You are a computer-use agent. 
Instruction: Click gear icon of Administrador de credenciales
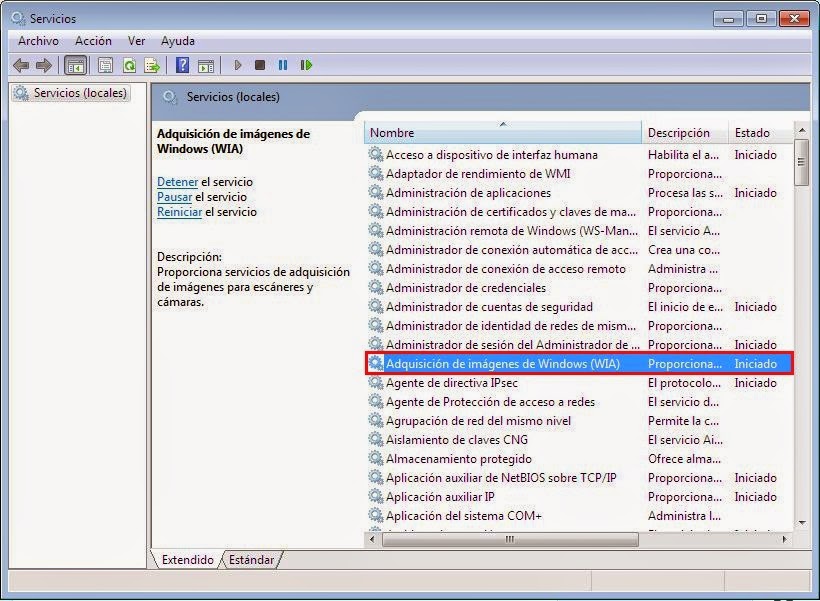[x=375, y=287]
